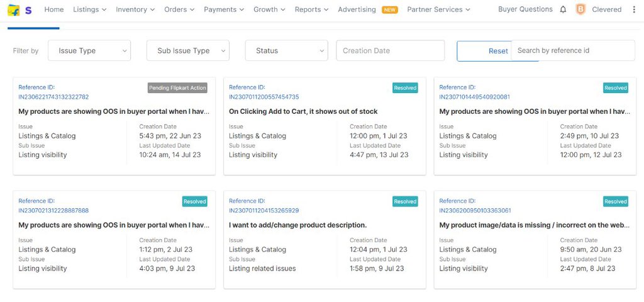This screenshot has width=644, height=302.
Task: Click the '2:49 pm, 10 Jul 23' creation date
Action: (589, 136)
